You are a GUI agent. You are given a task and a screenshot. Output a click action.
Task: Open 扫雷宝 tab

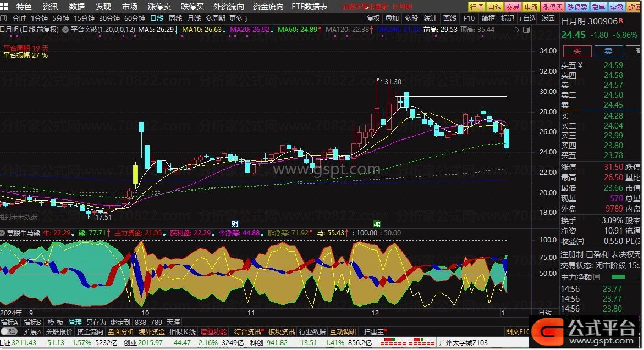pos(375,331)
